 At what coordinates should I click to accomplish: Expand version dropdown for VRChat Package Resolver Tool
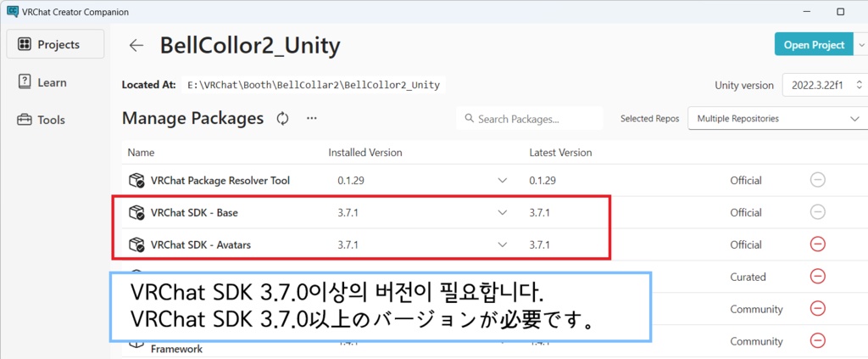pos(503,180)
